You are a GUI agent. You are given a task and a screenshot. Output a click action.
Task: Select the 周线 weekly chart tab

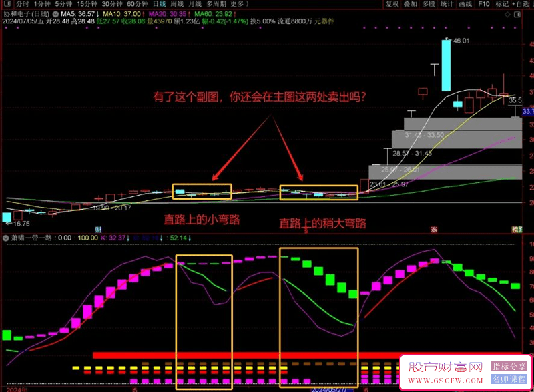pyautogui.click(x=177, y=4)
